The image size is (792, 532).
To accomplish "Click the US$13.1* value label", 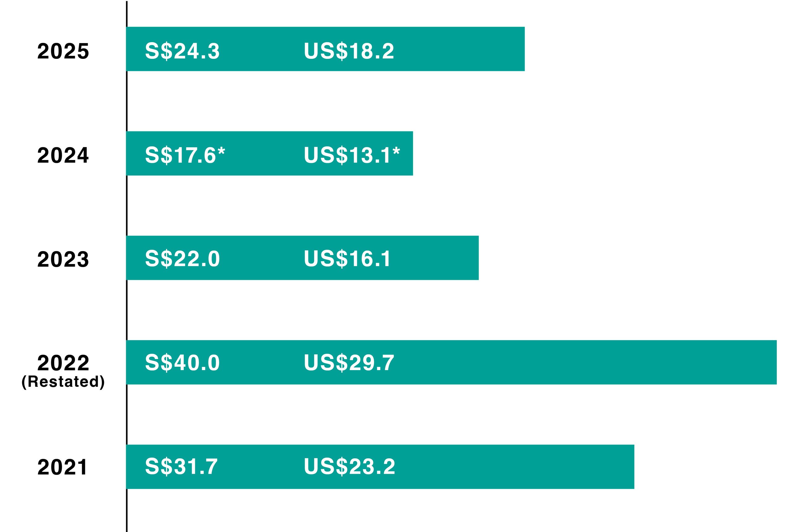I will (352, 155).
